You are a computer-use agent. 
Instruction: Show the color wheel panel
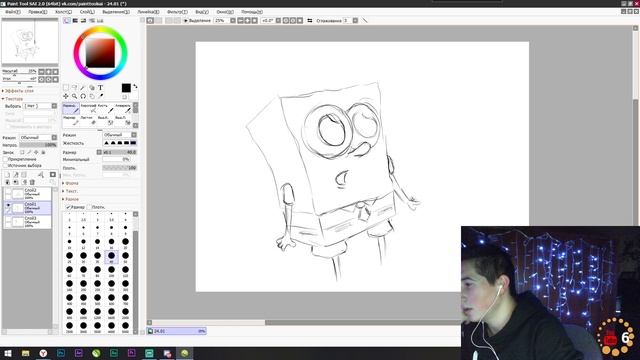coord(67,20)
